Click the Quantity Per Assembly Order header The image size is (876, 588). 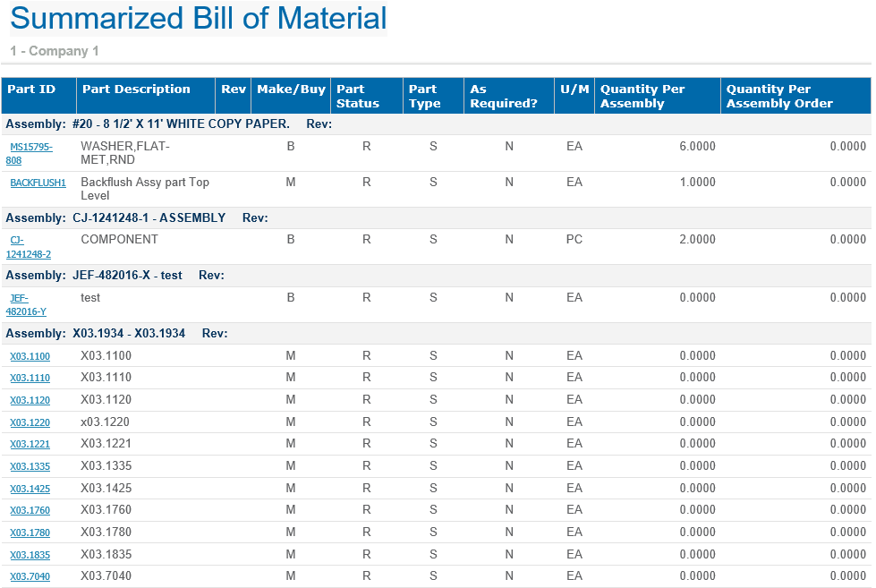pyautogui.click(x=779, y=96)
